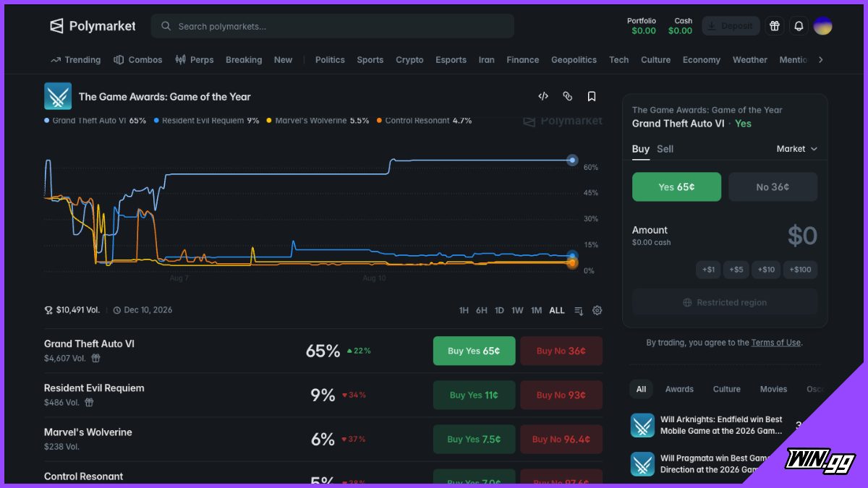Bookmark The Game Awards market
Image resolution: width=868 pixels, height=488 pixels.
coord(592,96)
